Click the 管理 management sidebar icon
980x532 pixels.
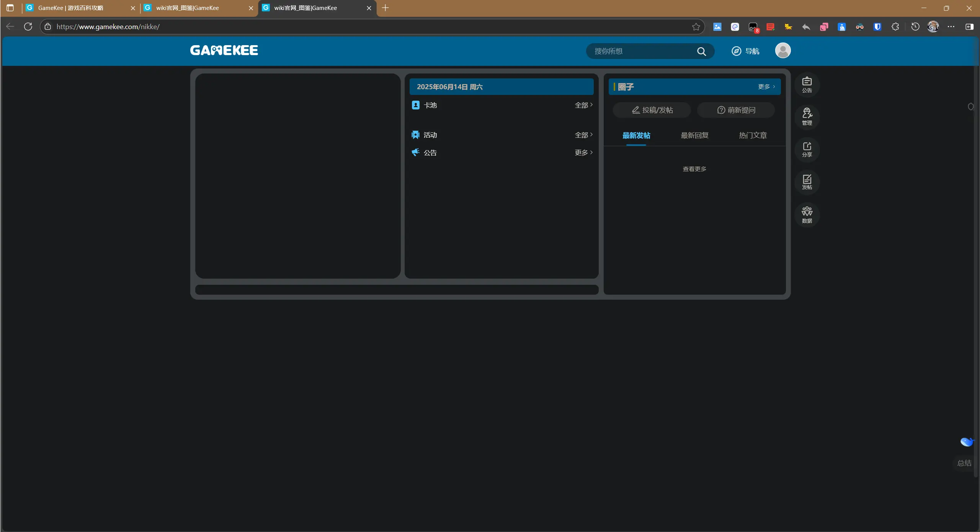(x=807, y=117)
